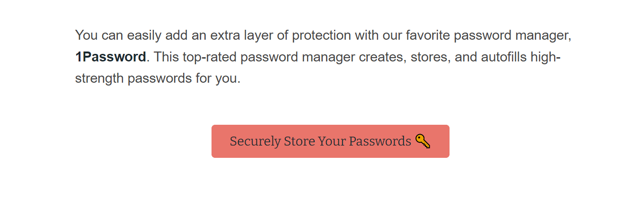This screenshot has height=198, width=644.
Task: Click the word "This" after 1Password
Action: click(165, 57)
